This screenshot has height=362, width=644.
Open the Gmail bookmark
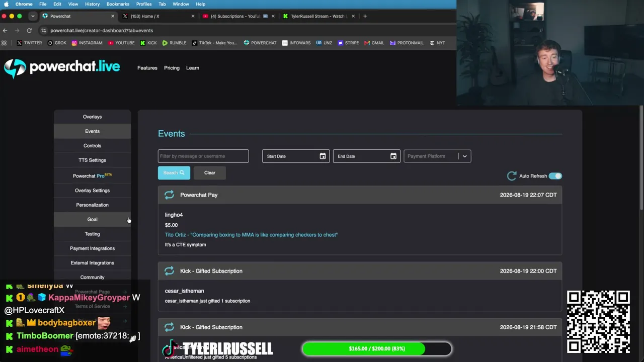pos(374,43)
